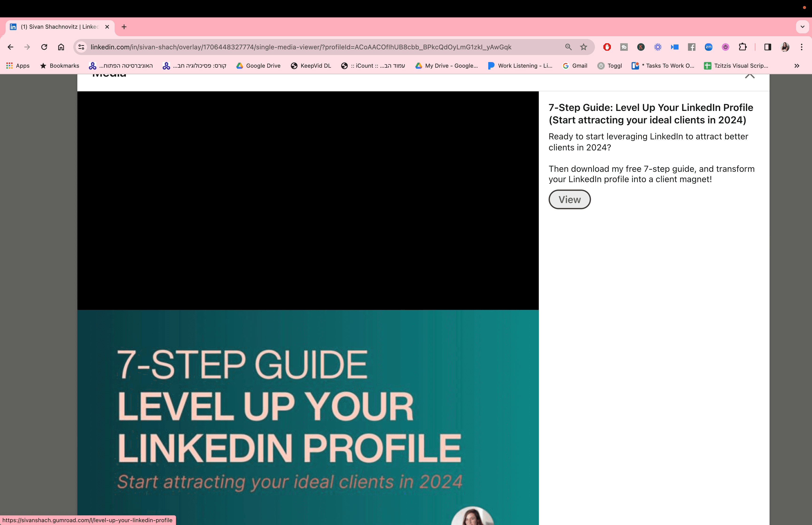Open the קורס: פסיכולוגיה bookmark

[x=194, y=66]
